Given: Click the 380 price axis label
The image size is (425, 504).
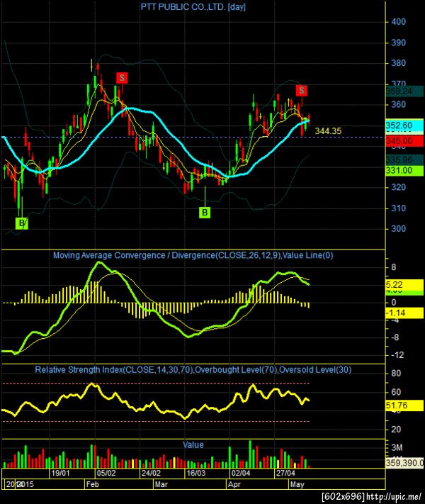Looking at the screenshot, I should pos(398,63).
